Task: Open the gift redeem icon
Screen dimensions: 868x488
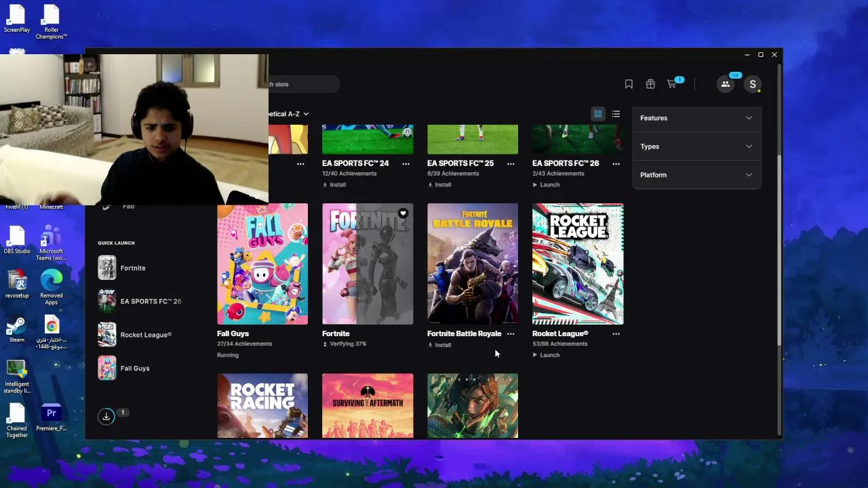Action: point(650,84)
